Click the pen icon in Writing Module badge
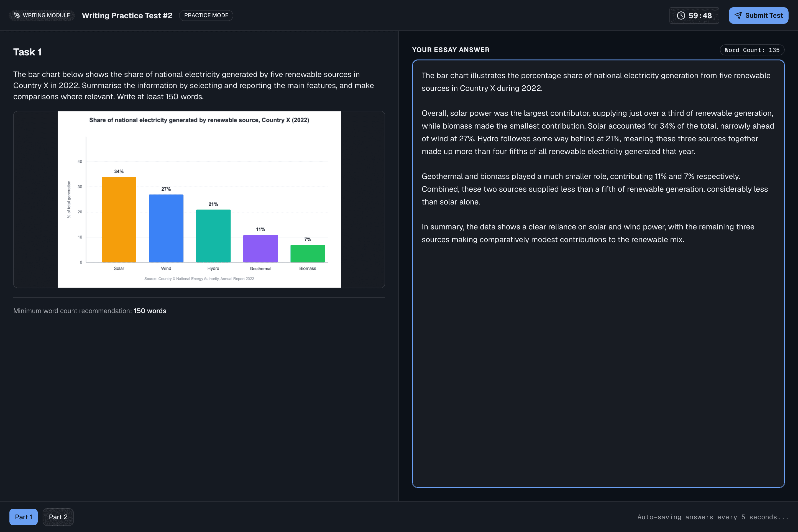The image size is (798, 532). 17,16
